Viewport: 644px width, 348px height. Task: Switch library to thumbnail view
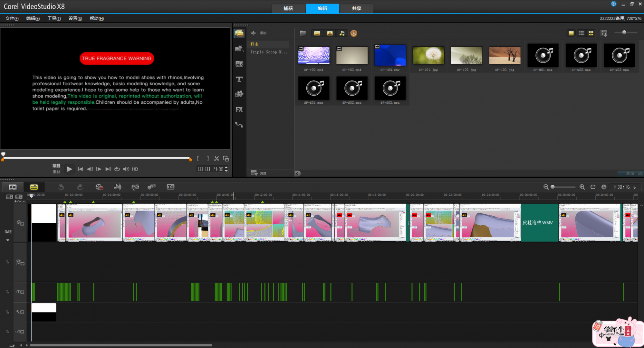pyautogui.click(x=591, y=33)
